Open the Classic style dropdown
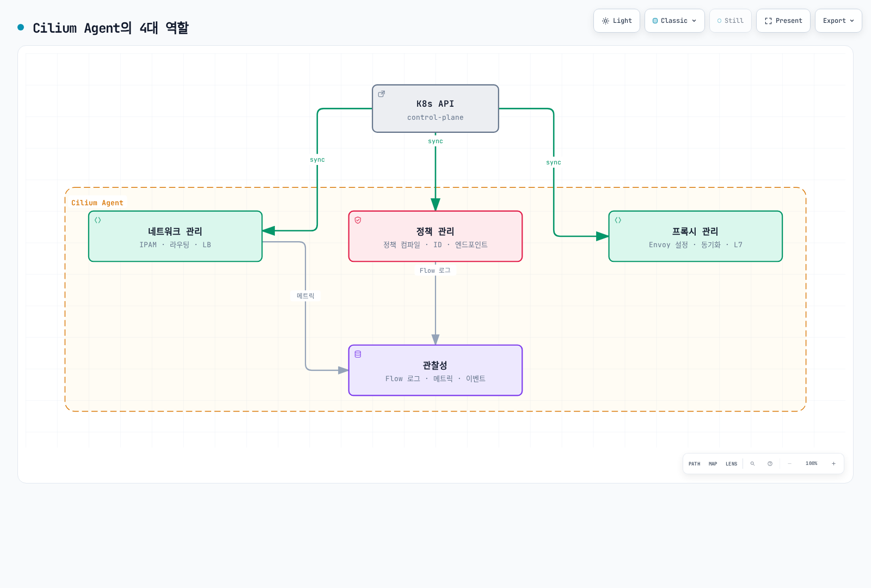871x588 pixels. click(x=674, y=21)
